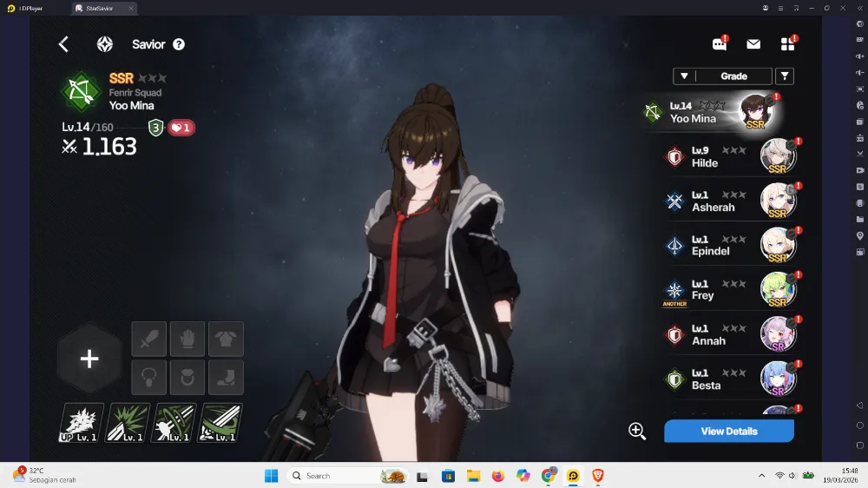Open the funnel filter button
868x488 pixels.
click(785, 76)
